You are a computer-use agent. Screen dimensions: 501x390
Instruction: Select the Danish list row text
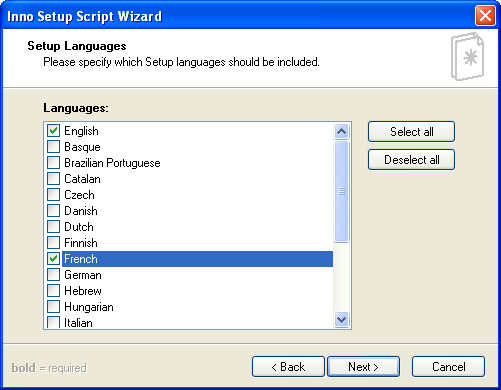[x=81, y=211]
